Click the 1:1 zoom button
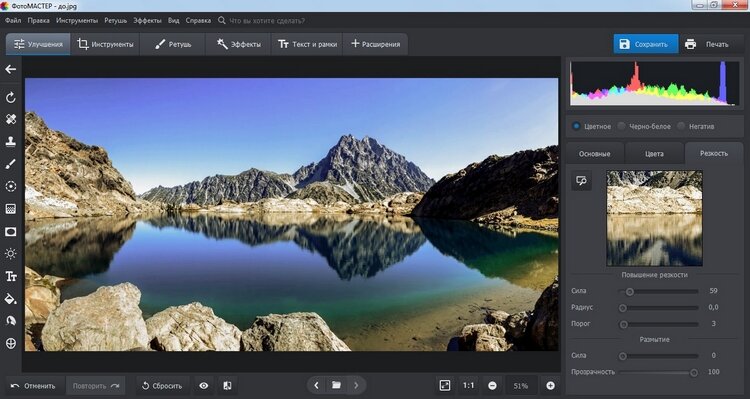 (468, 386)
